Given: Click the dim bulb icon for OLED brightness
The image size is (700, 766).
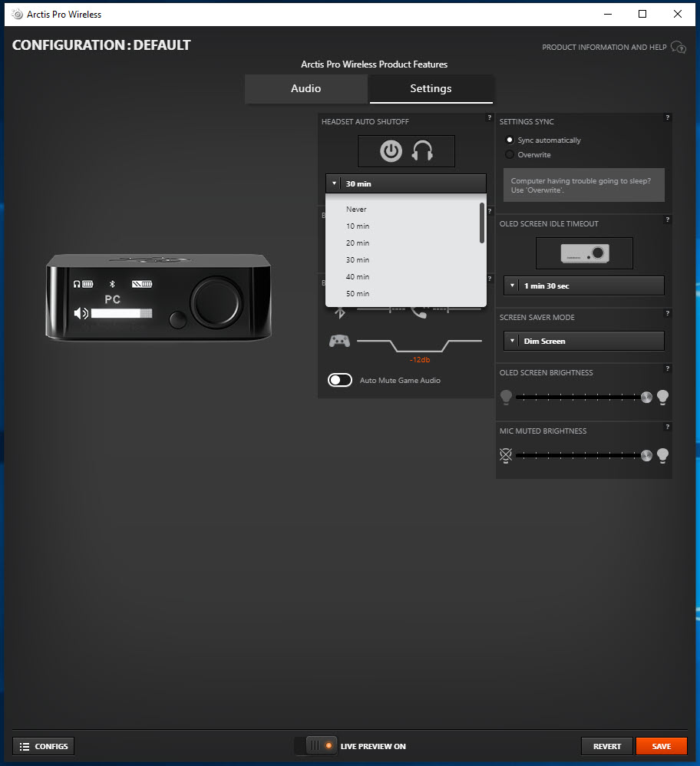Looking at the screenshot, I should click(x=506, y=397).
